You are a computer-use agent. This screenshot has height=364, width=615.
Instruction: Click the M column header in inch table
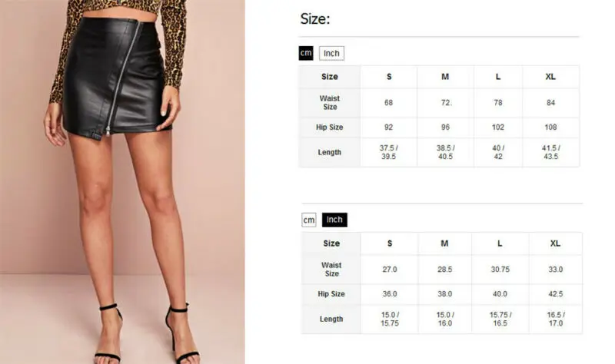coord(444,243)
